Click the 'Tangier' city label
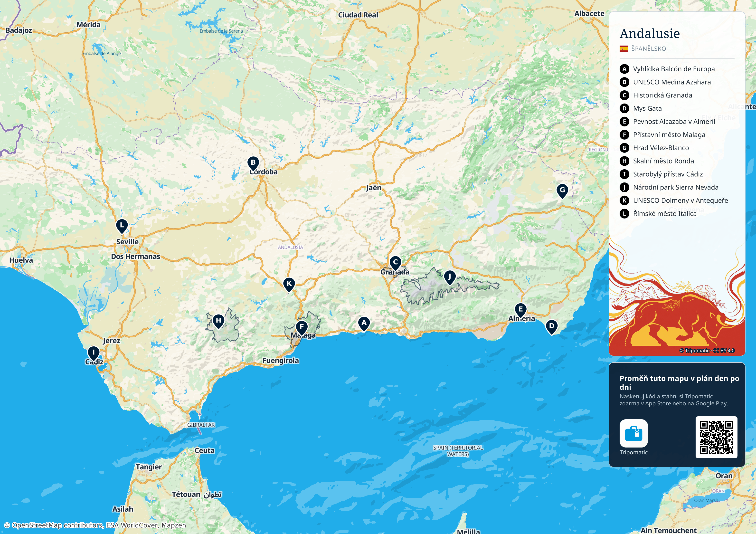Viewport: 756px width, 534px height. tap(149, 467)
